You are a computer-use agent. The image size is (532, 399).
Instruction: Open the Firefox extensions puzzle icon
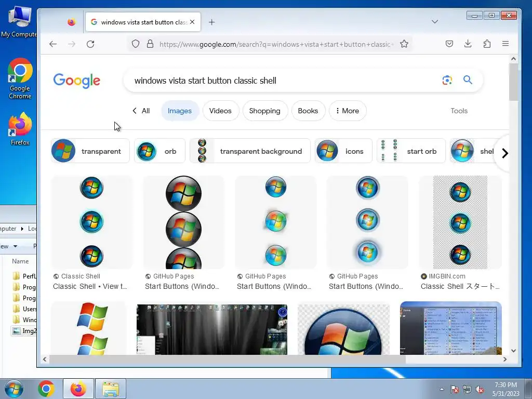tap(487, 44)
